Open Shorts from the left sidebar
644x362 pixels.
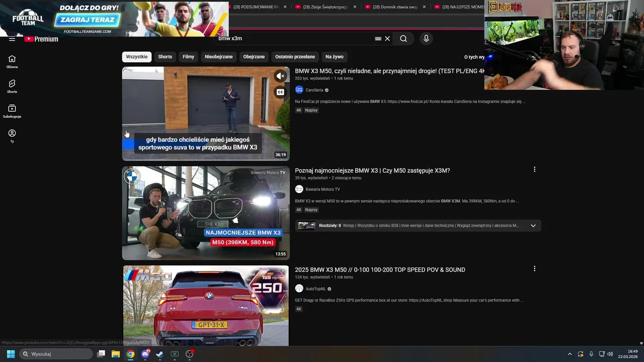coord(12,86)
